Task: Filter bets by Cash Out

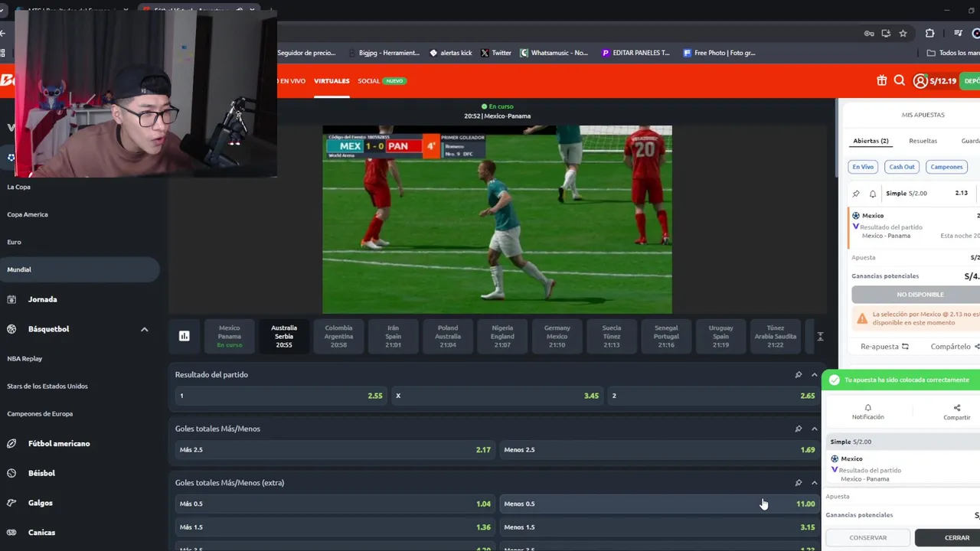Action: click(x=901, y=167)
